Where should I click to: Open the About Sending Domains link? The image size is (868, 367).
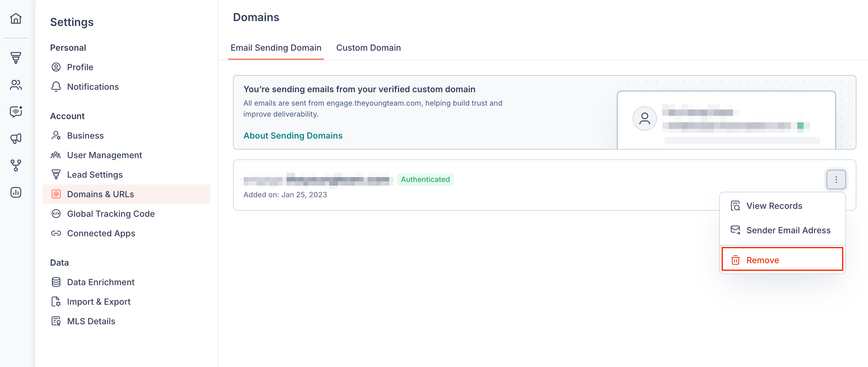point(293,135)
